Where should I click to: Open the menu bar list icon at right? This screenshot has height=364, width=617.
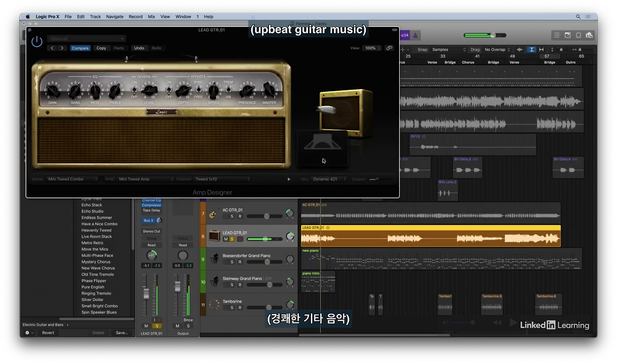(589, 16)
